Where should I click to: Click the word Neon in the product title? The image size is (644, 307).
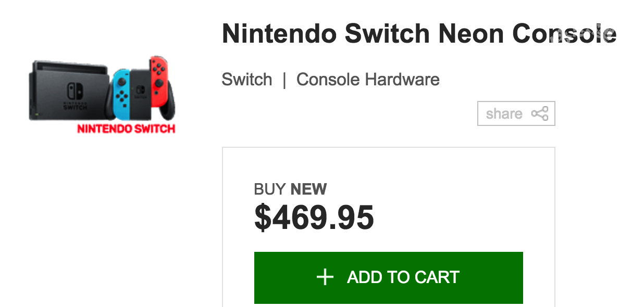[472, 34]
